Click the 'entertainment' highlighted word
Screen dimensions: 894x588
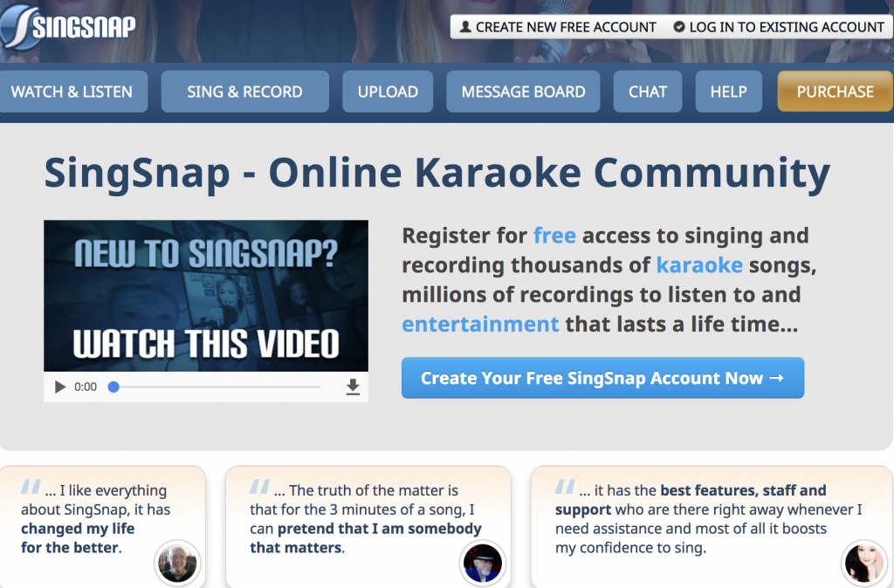pos(481,325)
